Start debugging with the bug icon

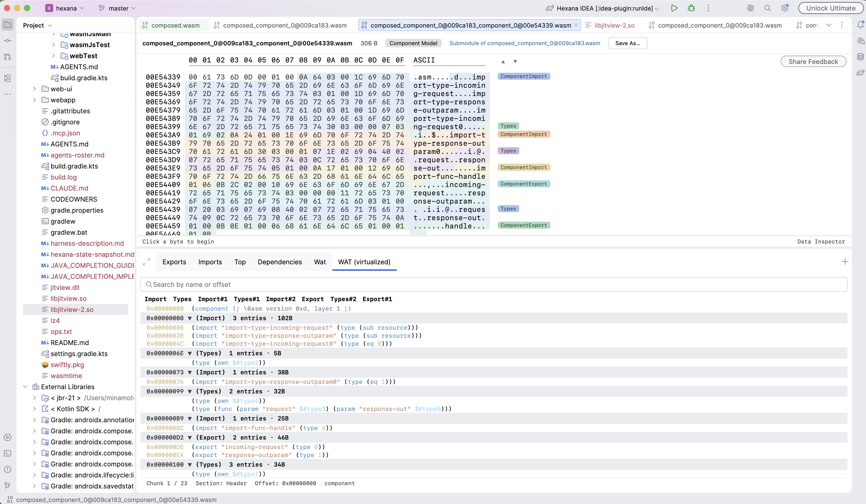tap(691, 8)
